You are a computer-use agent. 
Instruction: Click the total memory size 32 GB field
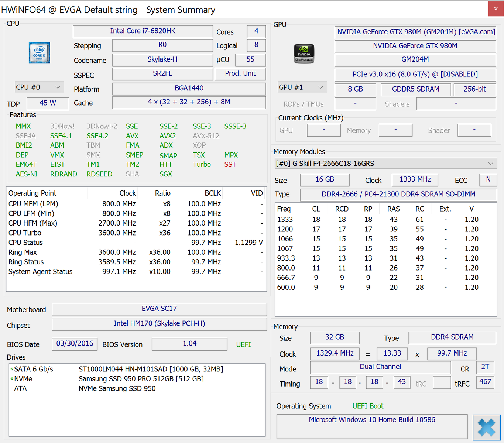click(335, 337)
